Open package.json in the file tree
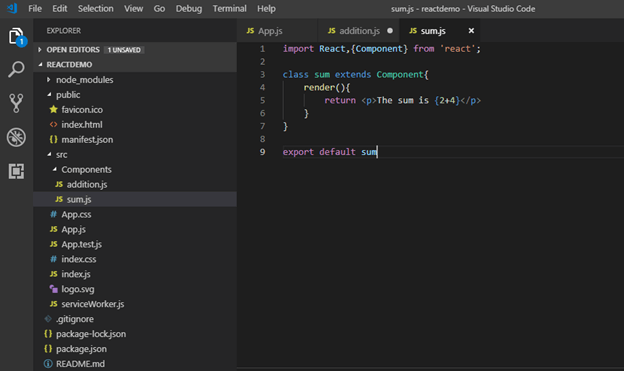The image size is (624, 371). 81,349
